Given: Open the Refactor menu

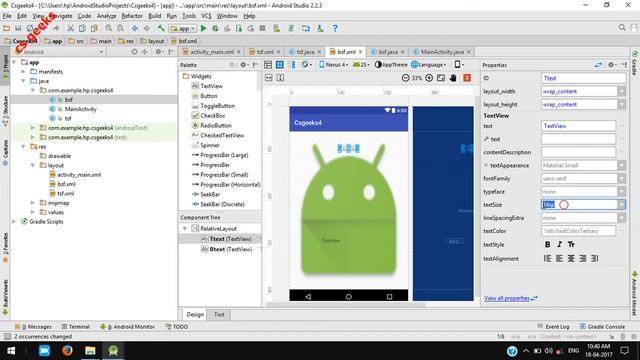Looking at the screenshot, I should 132,16.
